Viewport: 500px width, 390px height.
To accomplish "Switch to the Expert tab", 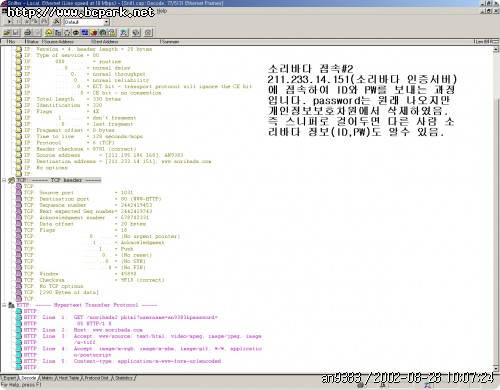I will click(9, 378).
